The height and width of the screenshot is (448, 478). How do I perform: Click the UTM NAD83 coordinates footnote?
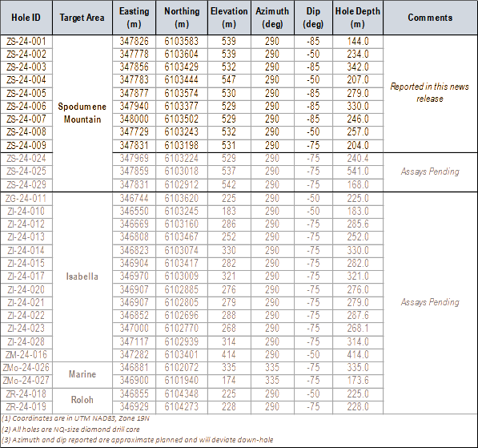[75, 418]
